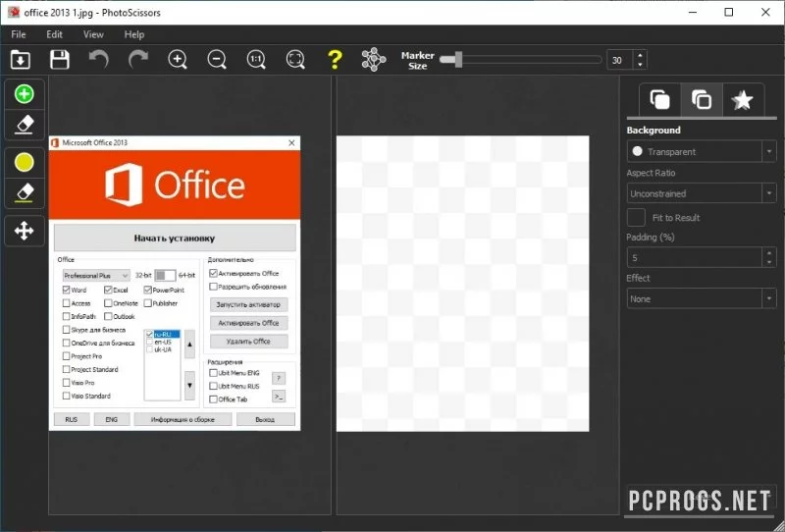The image size is (785, 532).
Task: Select the yellow-underlined eraser tool
Action: click(x=24, y=192)
